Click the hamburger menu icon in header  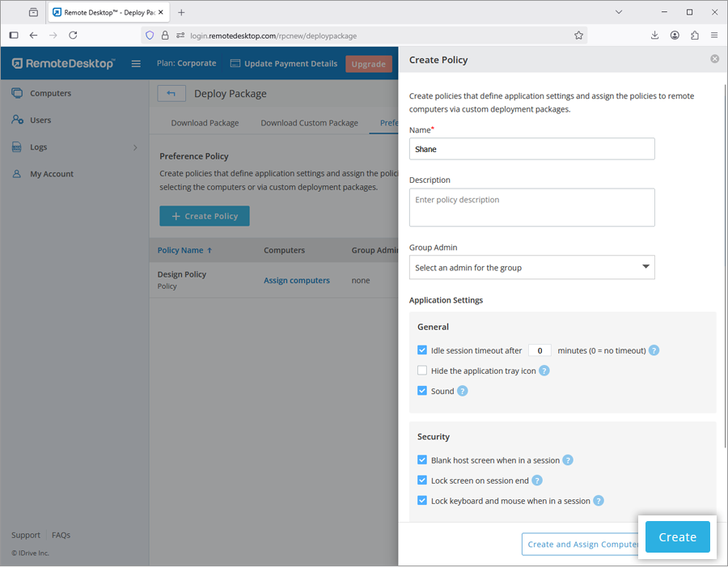coord(136,64)
